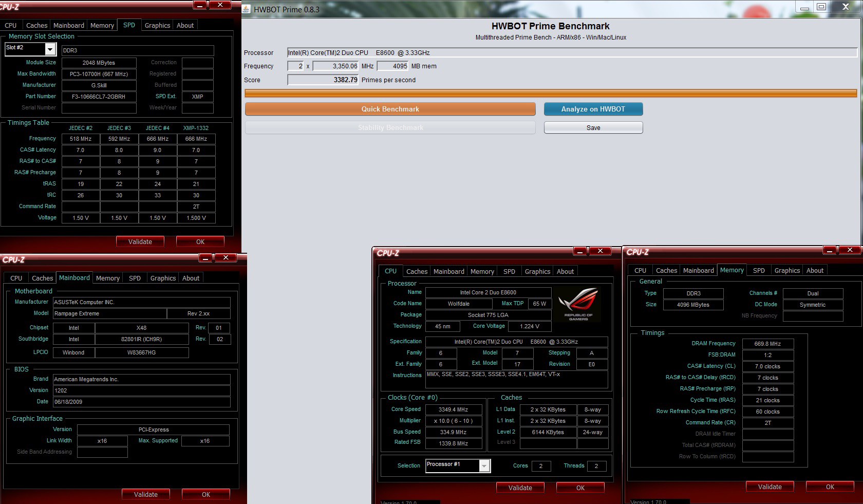Select Graphics tab in SPD CPU-Z window
863x504 pixels.
(157, 25)
